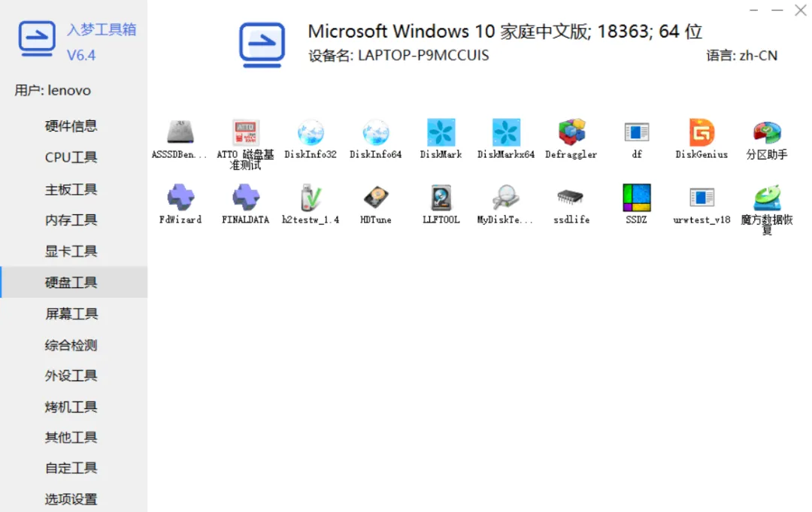Click the large toolbox logo in header
Viewport: 812px width, 512px height.
[262, 44]
